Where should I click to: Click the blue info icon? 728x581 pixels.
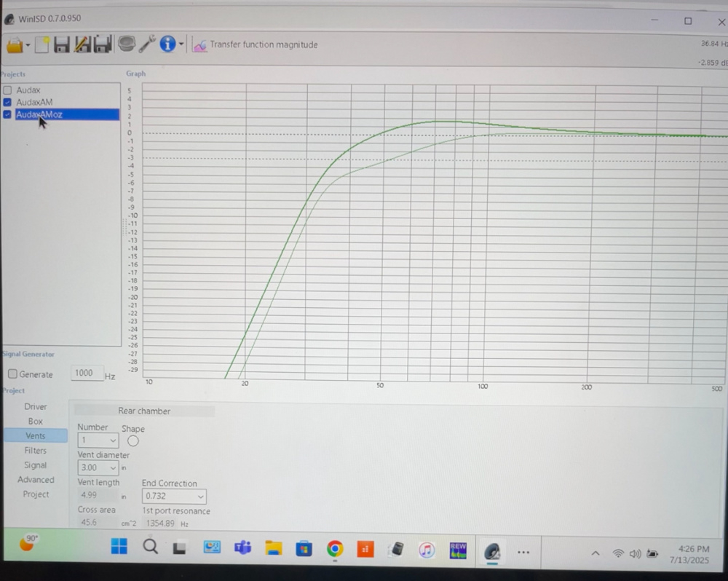click(x=167, y=44)
